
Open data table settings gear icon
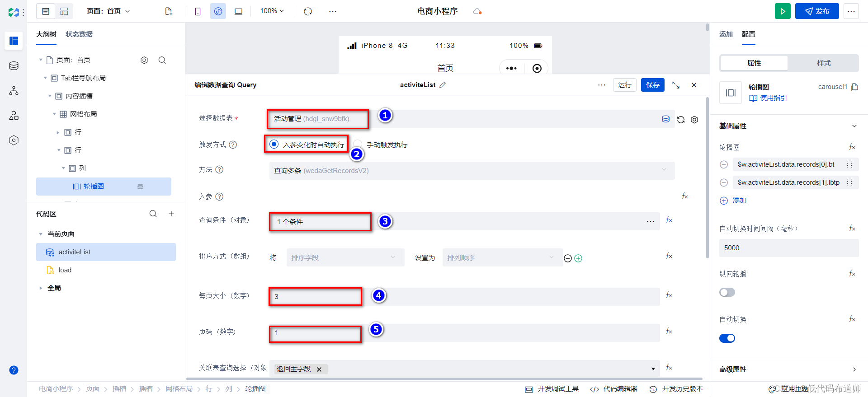(694, 120)
